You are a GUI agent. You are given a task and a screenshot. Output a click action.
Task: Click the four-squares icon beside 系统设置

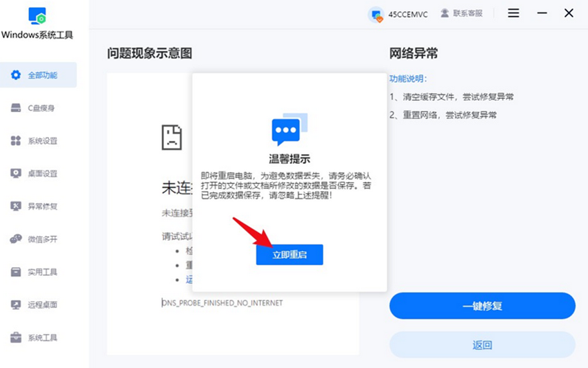[x=16, y=140]
